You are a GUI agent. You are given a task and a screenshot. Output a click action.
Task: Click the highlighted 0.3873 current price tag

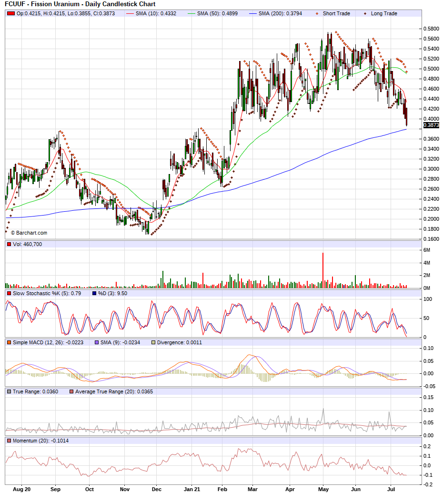pyautogui.click(x=431, y=125)
